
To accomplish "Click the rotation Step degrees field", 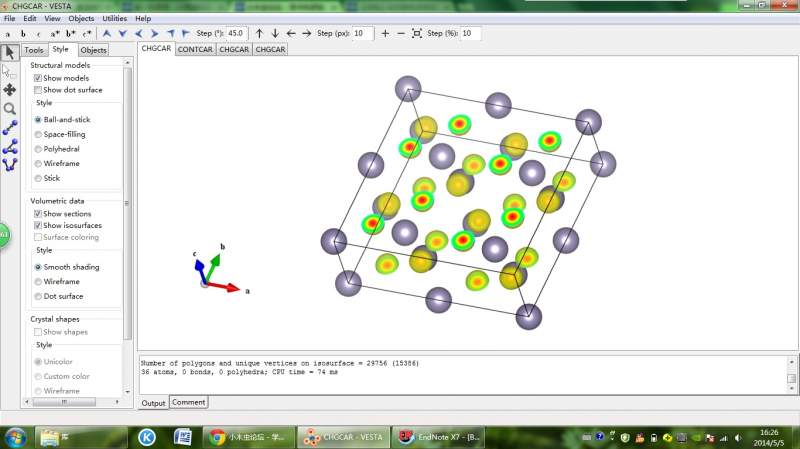I will tap(237, 34).
